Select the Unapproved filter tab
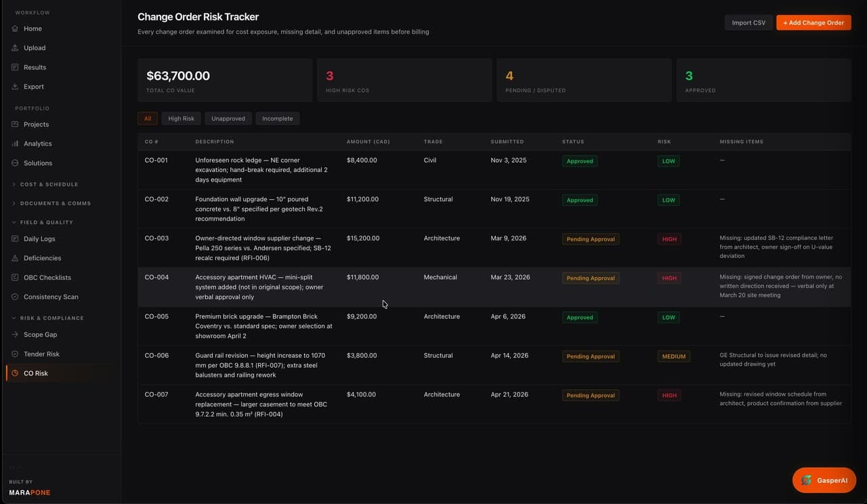The height and width of the screenshot is (504, 867). 228,119
